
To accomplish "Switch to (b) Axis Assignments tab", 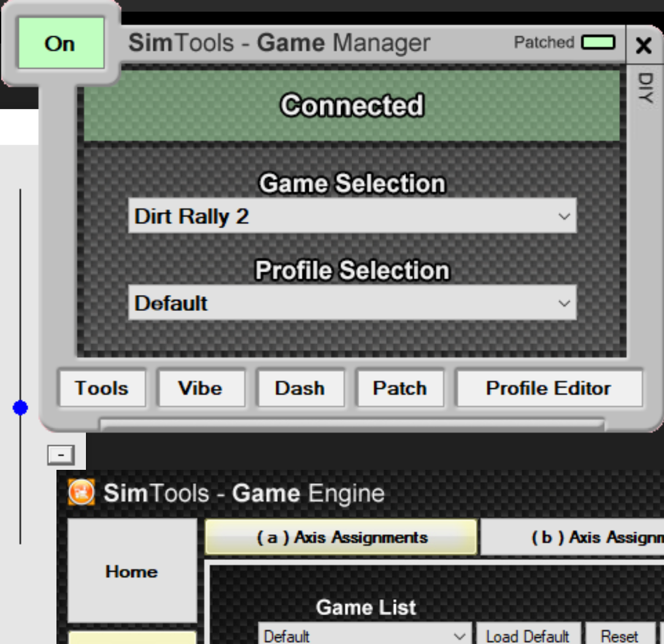I will tap(573, 537).
